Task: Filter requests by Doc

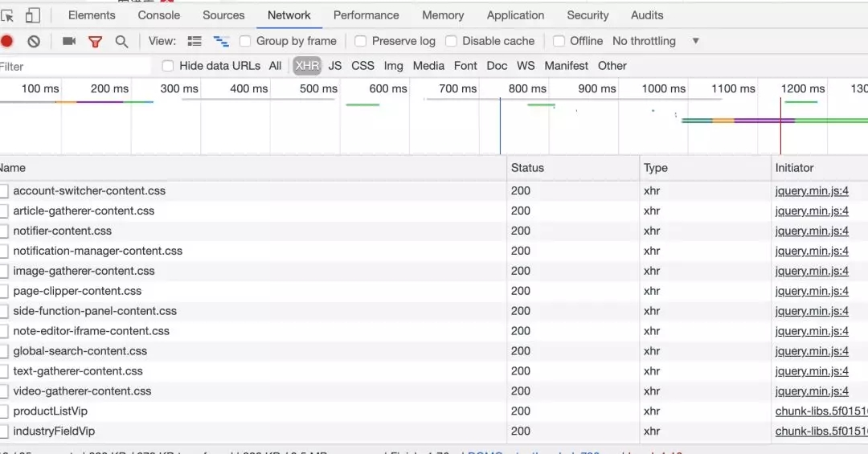Action: point(497,66)
